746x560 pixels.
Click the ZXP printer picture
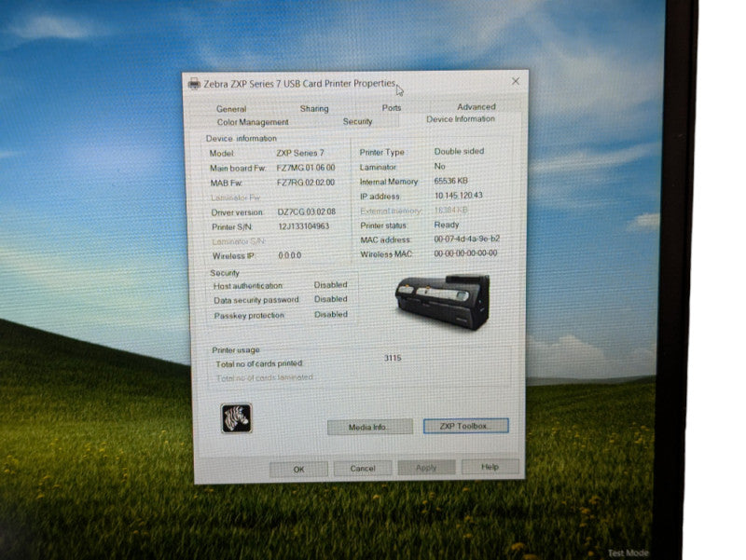click(442, 302)
